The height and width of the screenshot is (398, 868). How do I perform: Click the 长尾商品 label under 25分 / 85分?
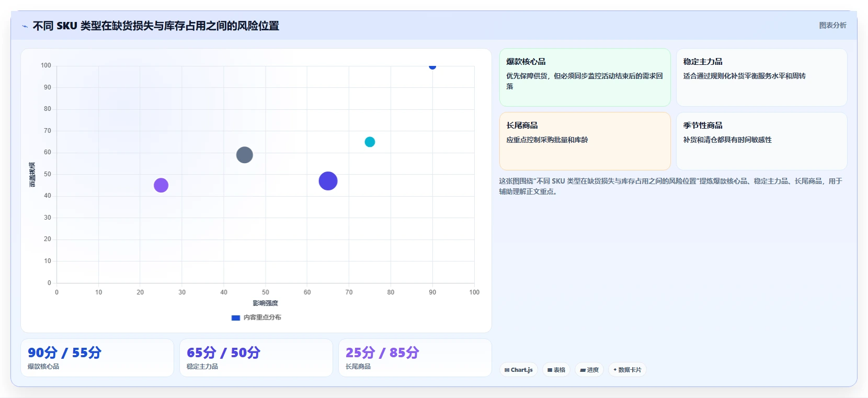358,367
